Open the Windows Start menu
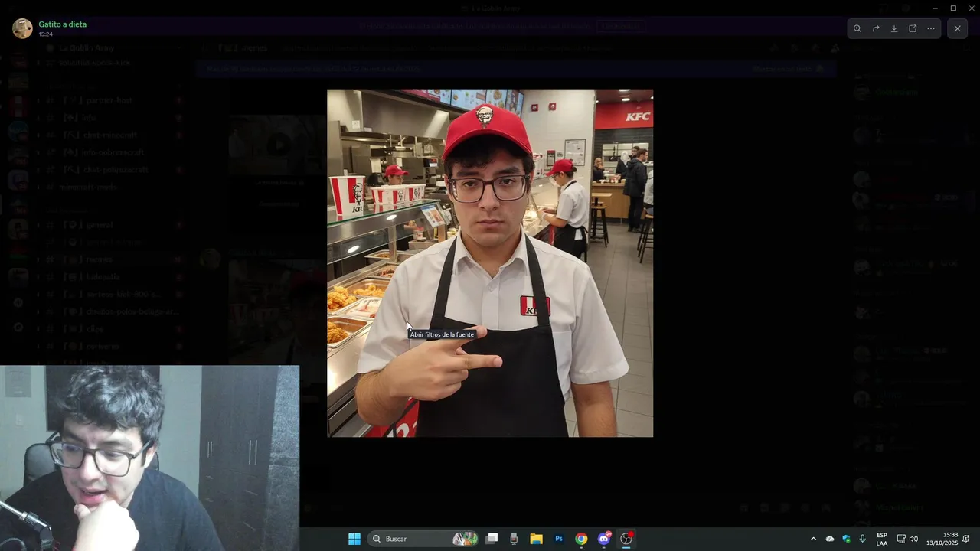 coord(354,539)
